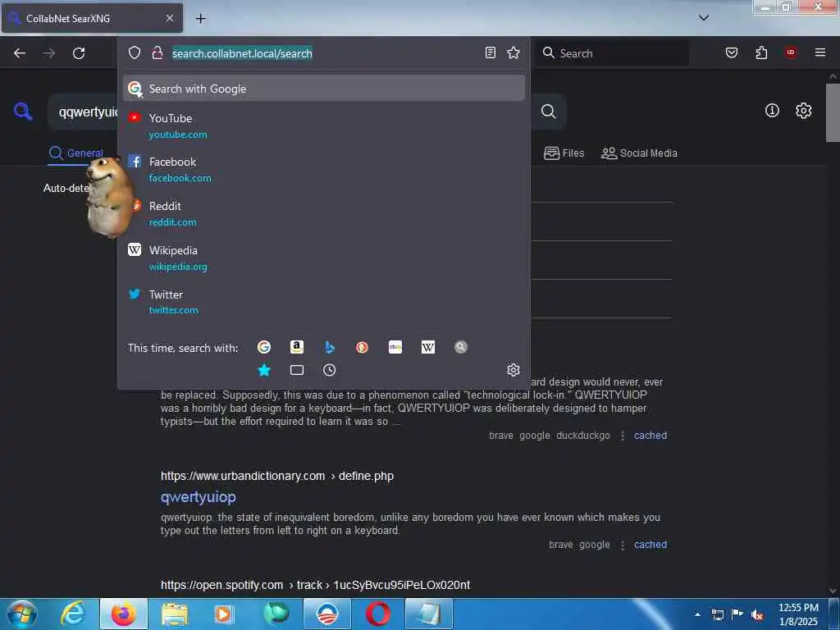Image resolution: width=840 pixels, height=630 pixels.
Task: Submit search with SearXNG magnifier button
Action: tap(549, 112)
